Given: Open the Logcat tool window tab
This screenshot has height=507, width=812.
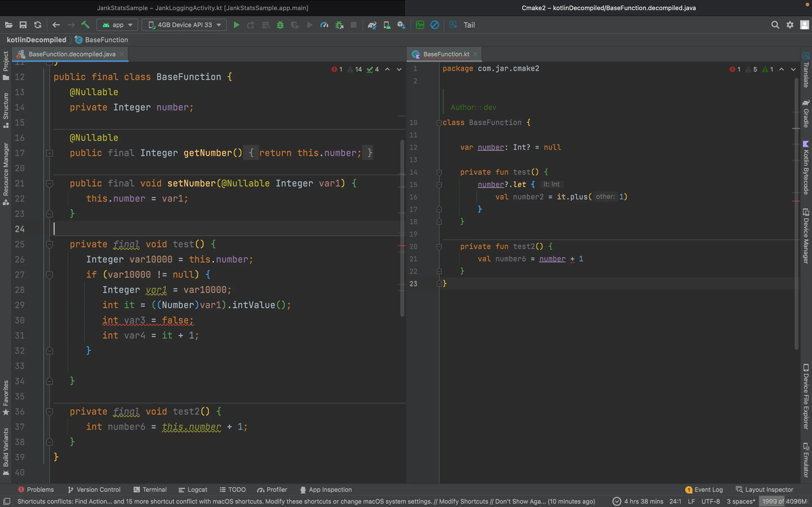Looking at the screenshot, I should coord(193,490).
